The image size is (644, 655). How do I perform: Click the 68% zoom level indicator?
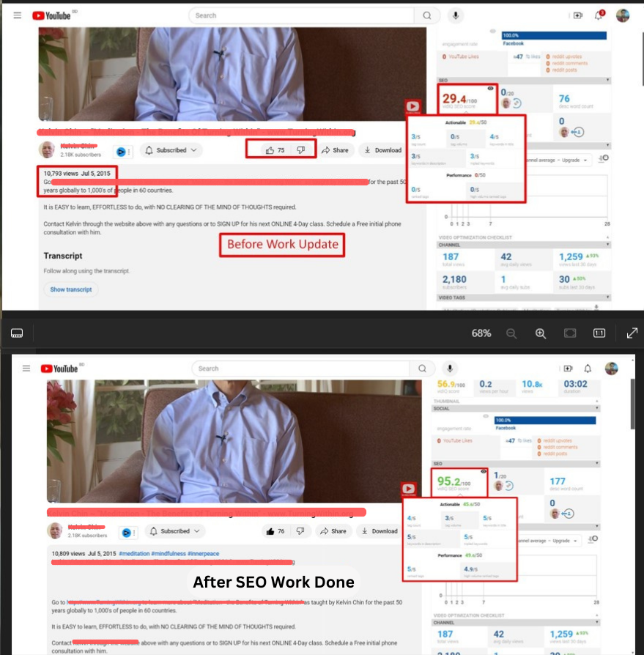[x=481, y=333]
